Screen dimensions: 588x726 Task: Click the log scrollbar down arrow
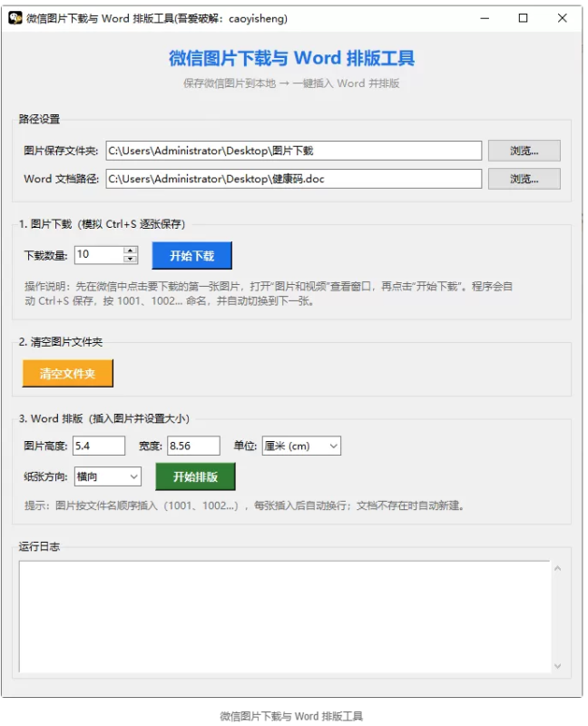pyautogui.click(x=557, y=666)
